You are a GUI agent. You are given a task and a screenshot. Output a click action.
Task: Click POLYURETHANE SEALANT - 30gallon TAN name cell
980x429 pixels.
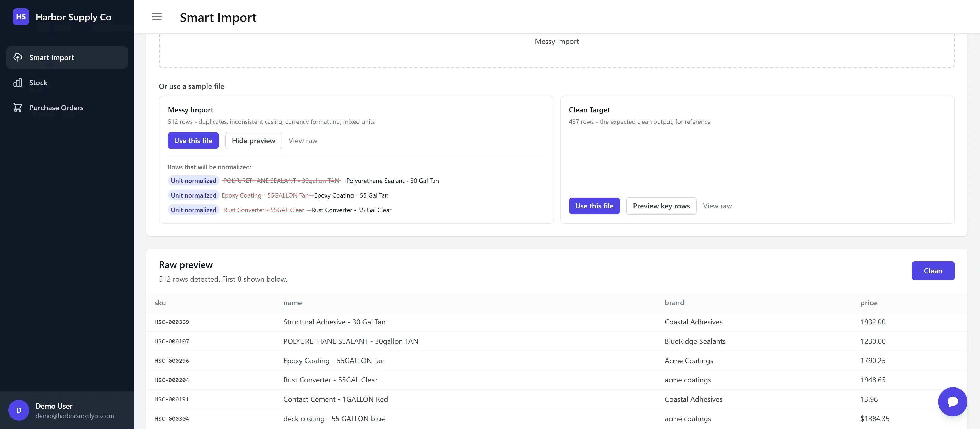coord(351,341)
